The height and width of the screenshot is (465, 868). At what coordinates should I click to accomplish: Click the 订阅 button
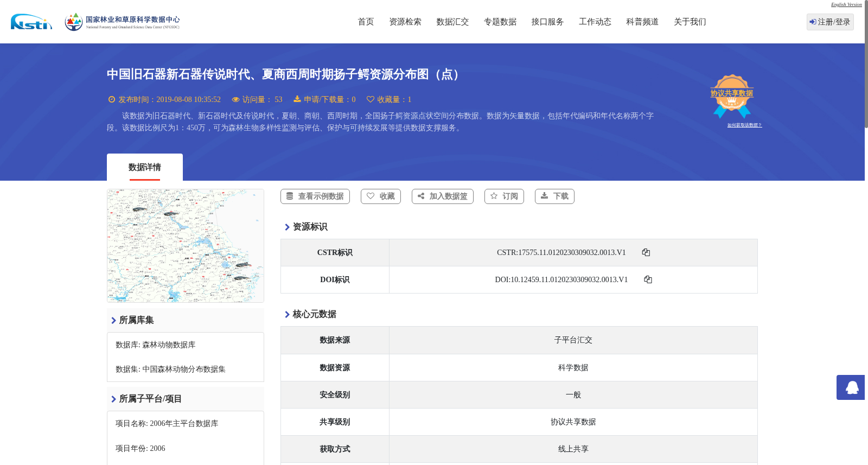pos(504,196)
